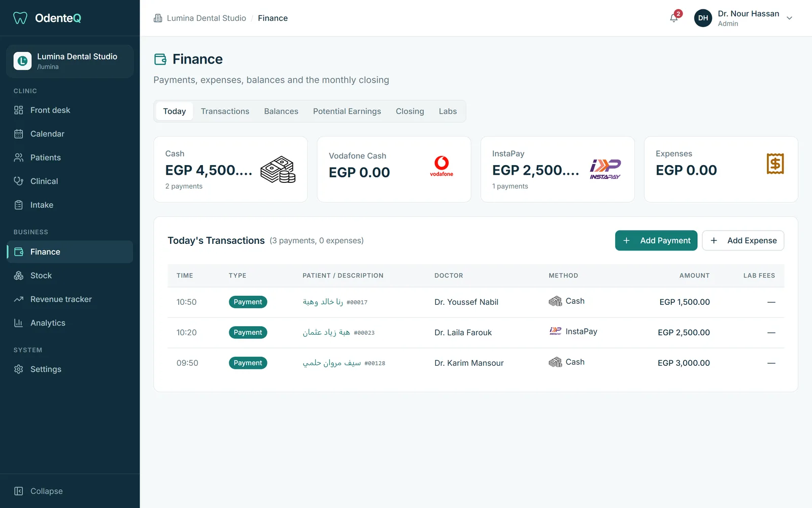Open Calendar via its calendar icon
The height and width of the screenshot is (508, 812).
pos(19,134)
